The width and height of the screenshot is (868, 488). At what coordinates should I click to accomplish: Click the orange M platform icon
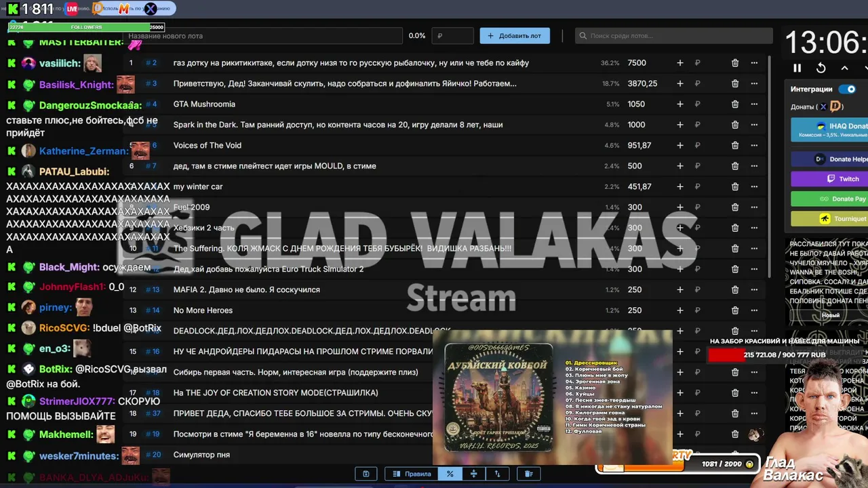pyautogui.click(x=124, y=9)
